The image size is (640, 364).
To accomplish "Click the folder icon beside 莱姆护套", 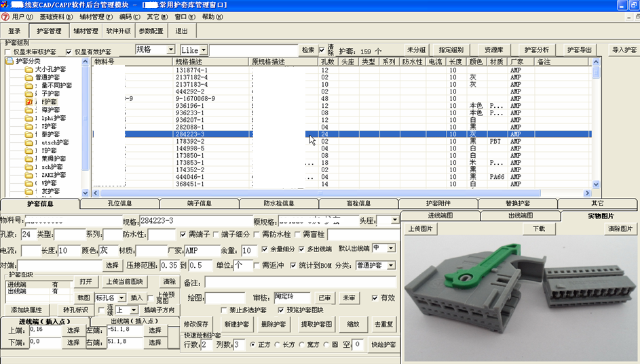I will [29, 159].
